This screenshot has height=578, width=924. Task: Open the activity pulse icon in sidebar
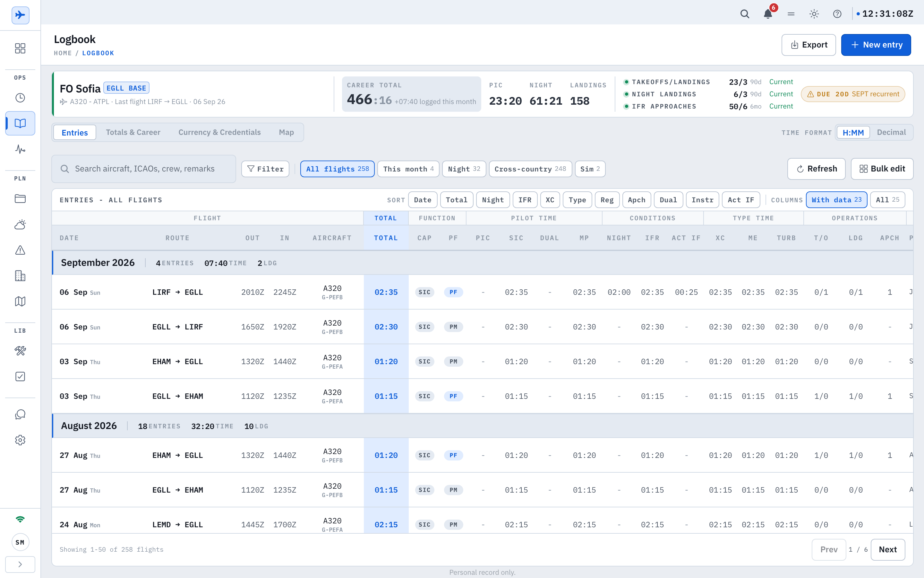[20, 149]
